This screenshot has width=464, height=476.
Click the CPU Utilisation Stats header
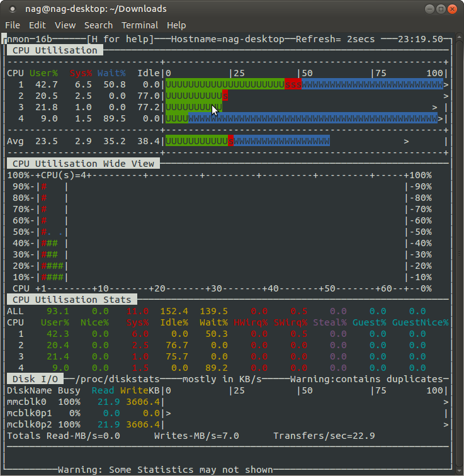[x=72, y=300]
